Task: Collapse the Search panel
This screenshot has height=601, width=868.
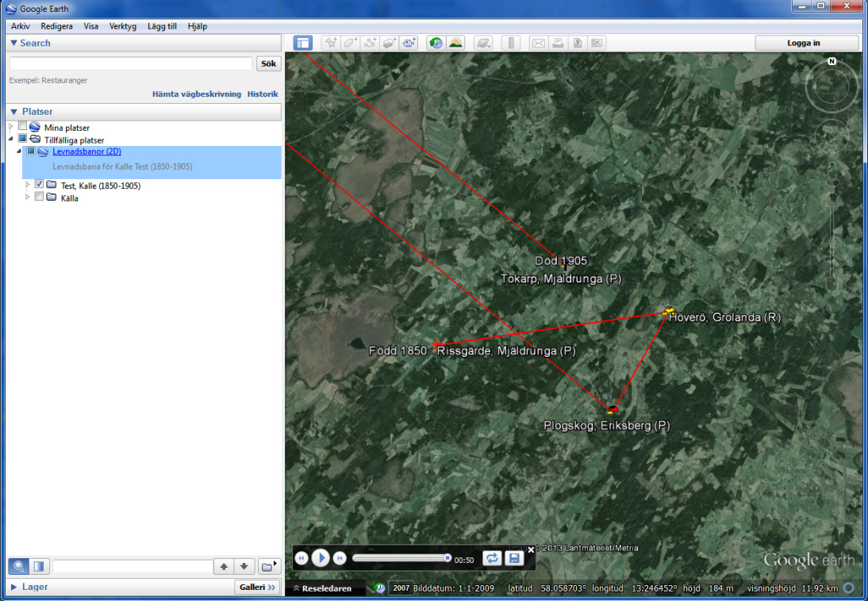Action: coord(13,43)
